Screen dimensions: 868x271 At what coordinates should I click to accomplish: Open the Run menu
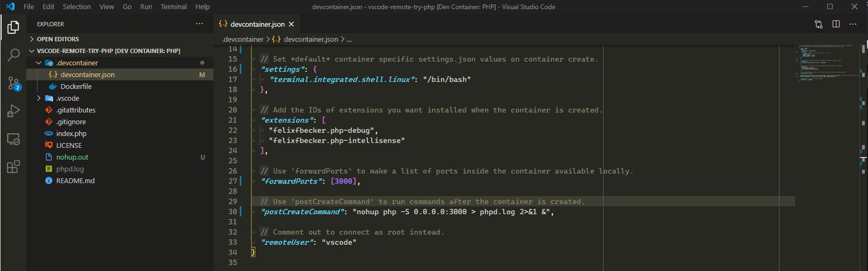point(146,6)
